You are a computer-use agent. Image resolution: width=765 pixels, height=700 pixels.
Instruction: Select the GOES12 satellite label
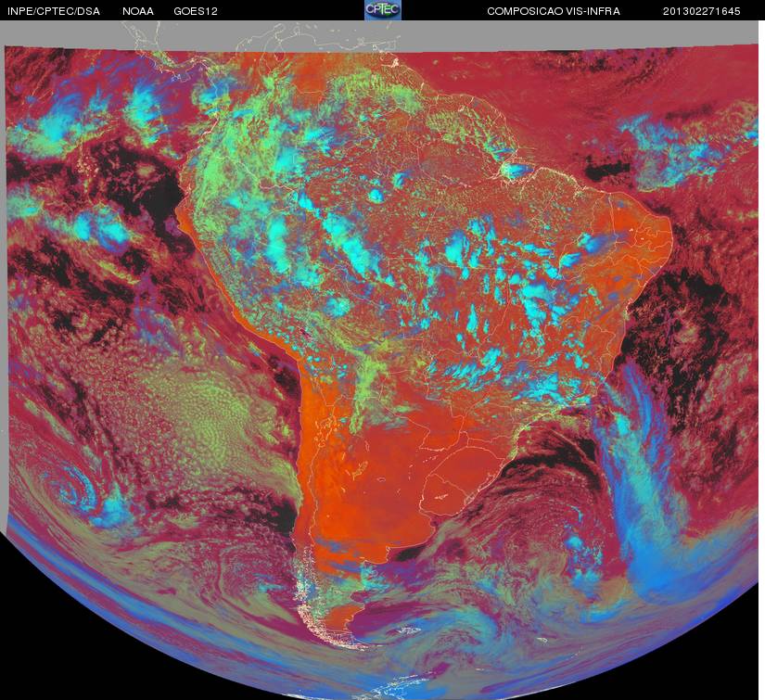[x=196, y=11]
